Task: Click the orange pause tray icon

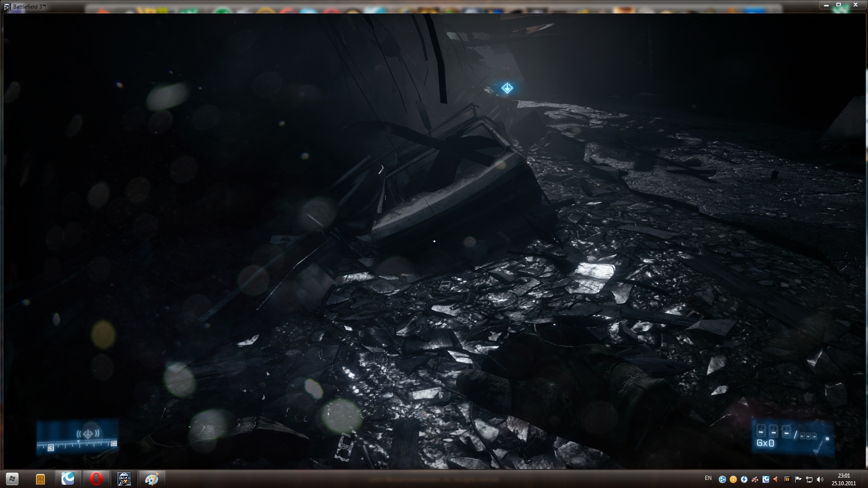Action: pos(787,479)
